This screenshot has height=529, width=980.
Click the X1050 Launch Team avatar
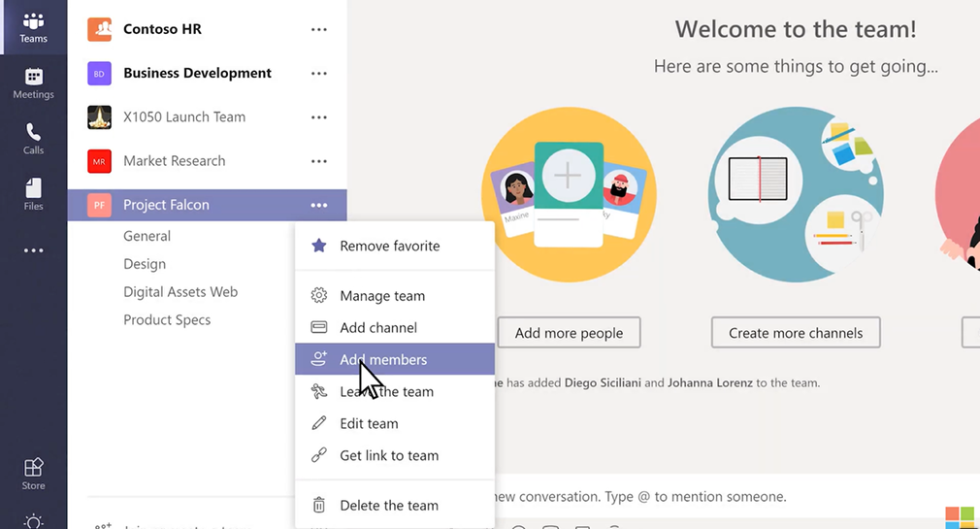click(99, 117)
